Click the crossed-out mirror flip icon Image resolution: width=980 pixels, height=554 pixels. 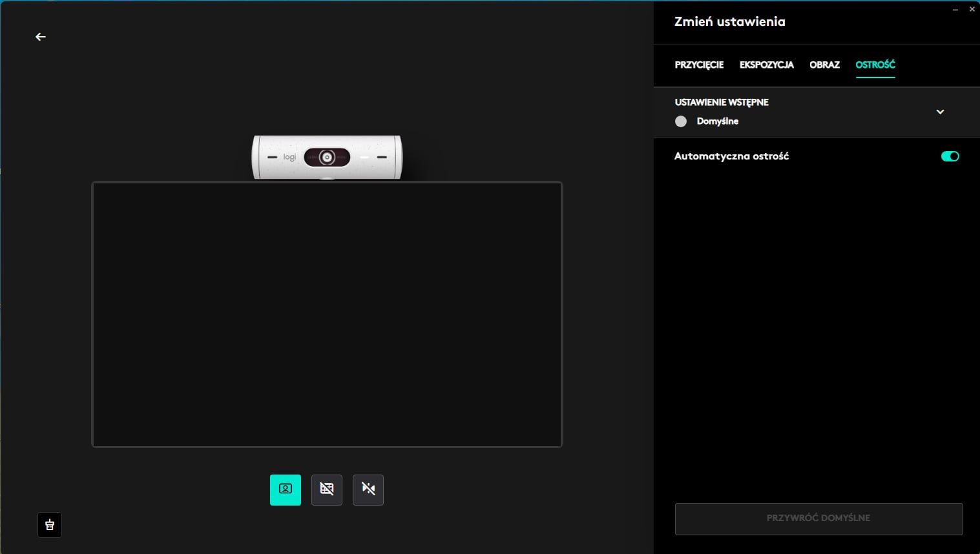tap(368, 490)
